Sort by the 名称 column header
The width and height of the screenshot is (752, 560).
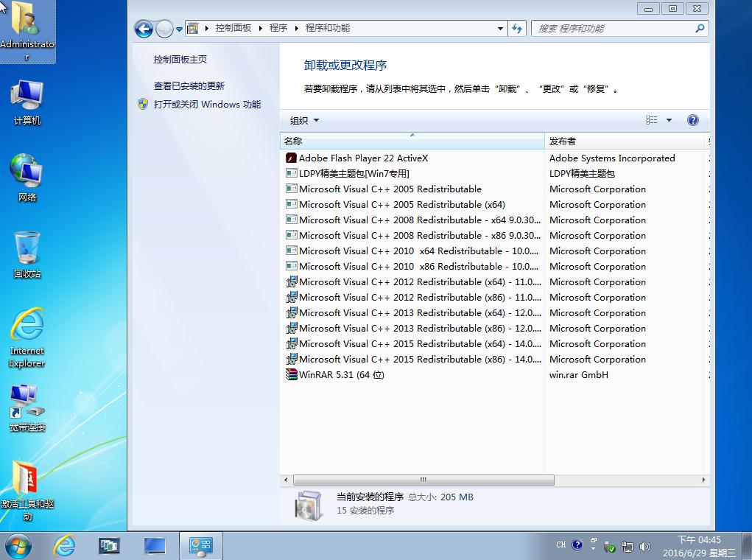pyautogui.click(x=412, y=141)
